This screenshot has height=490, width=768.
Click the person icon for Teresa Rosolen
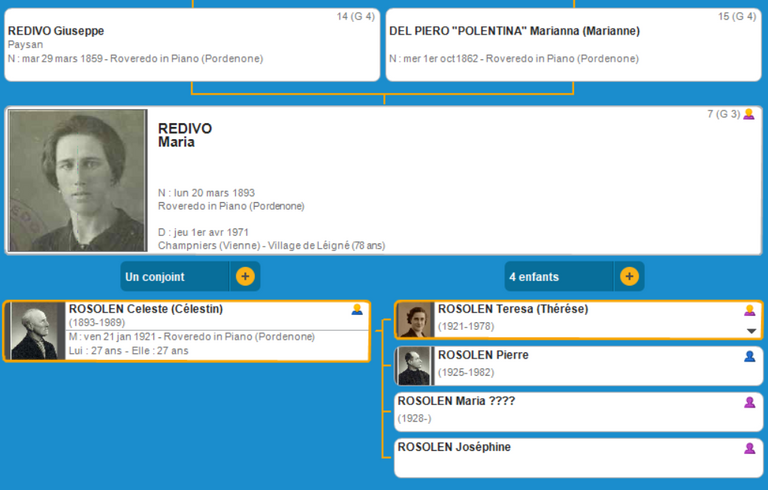pos(750,310)
